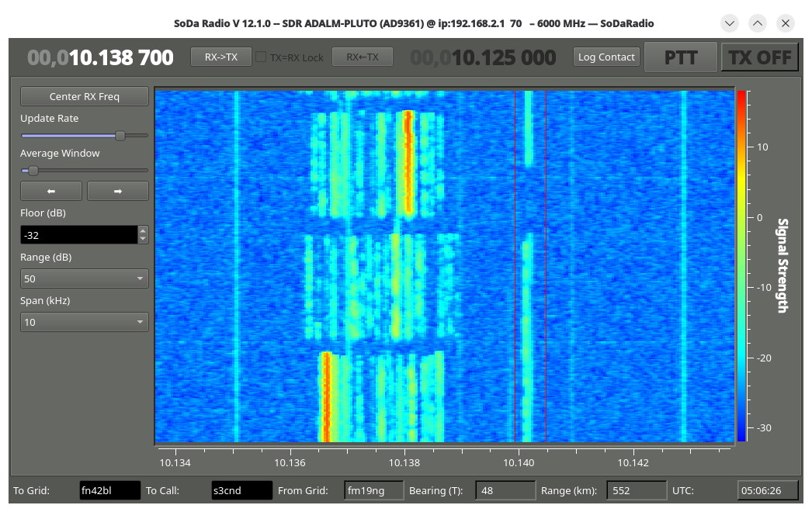Viewport: 812px width, 512px height.
Task: Click the UTC time field showing 05:06:26
Action: click(x=768, y=490)
